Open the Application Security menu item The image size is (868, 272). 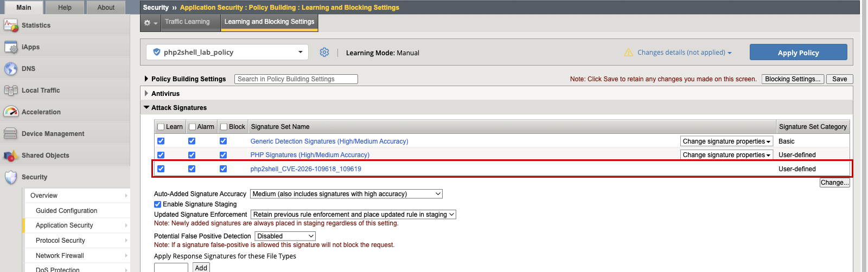pyautogui.click(x=77, y=225)
